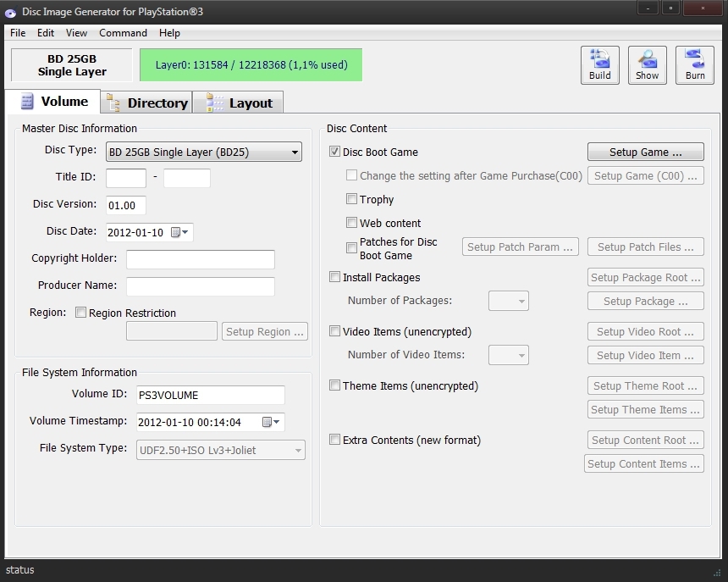Open the Edit menu

pos(46,33)
